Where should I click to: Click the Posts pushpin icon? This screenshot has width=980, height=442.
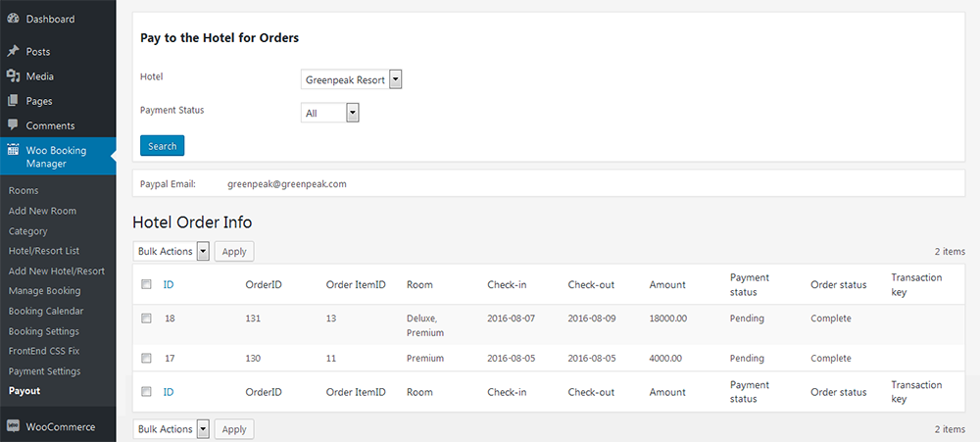click(x=13, y=51)
